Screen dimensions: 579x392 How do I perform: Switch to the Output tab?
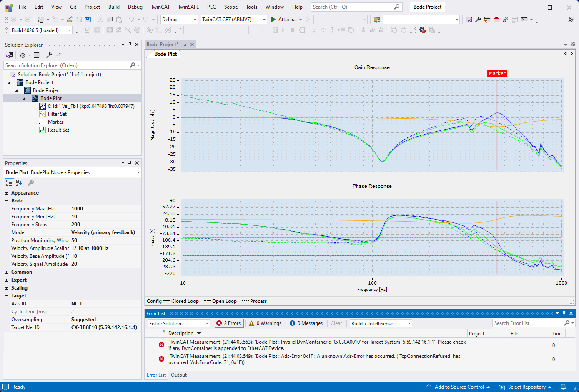coord(179,375)
